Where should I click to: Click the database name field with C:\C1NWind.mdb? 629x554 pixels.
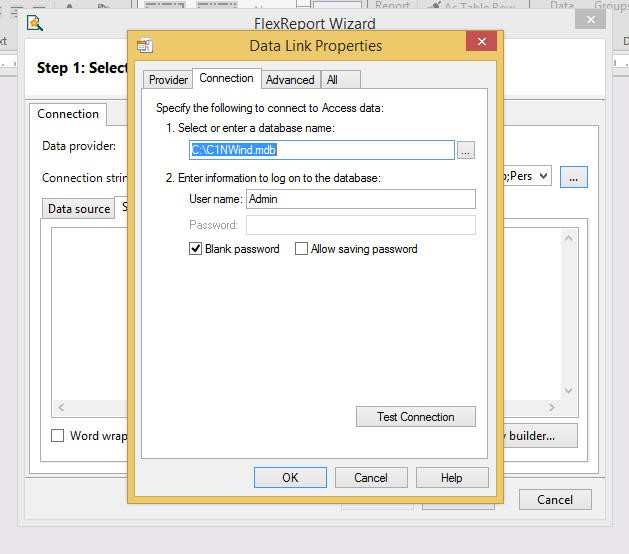click(x=322, y=150)
